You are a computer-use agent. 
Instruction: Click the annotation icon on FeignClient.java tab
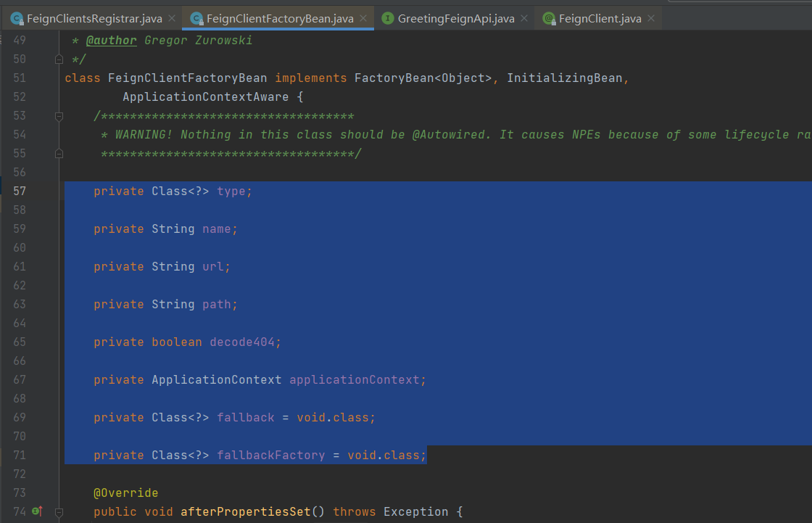[x=549, y=19]
